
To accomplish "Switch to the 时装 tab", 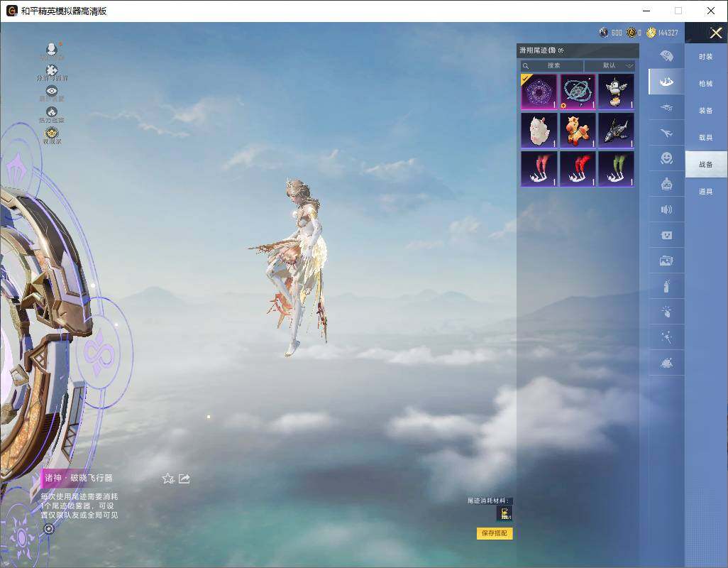I will (706, 57).
